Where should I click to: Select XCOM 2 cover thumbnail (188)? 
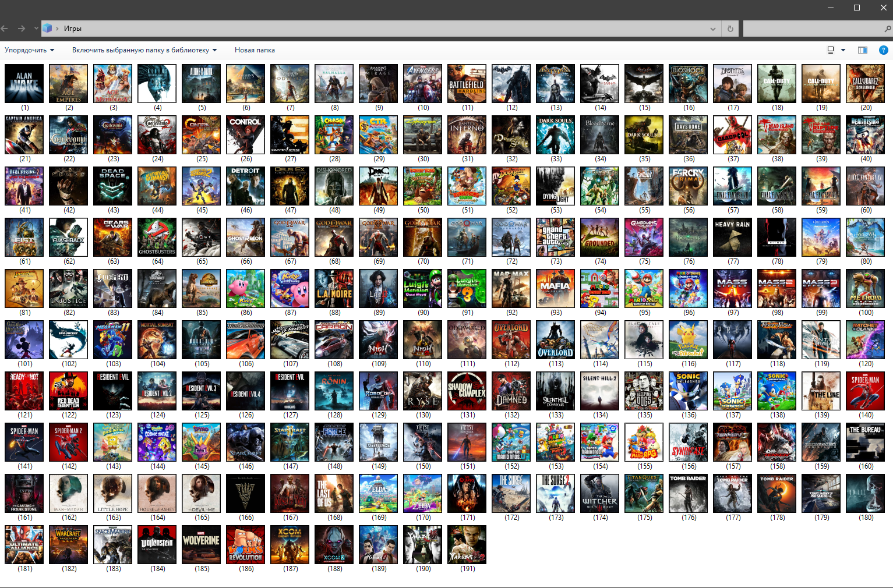[x=334, y=545]
